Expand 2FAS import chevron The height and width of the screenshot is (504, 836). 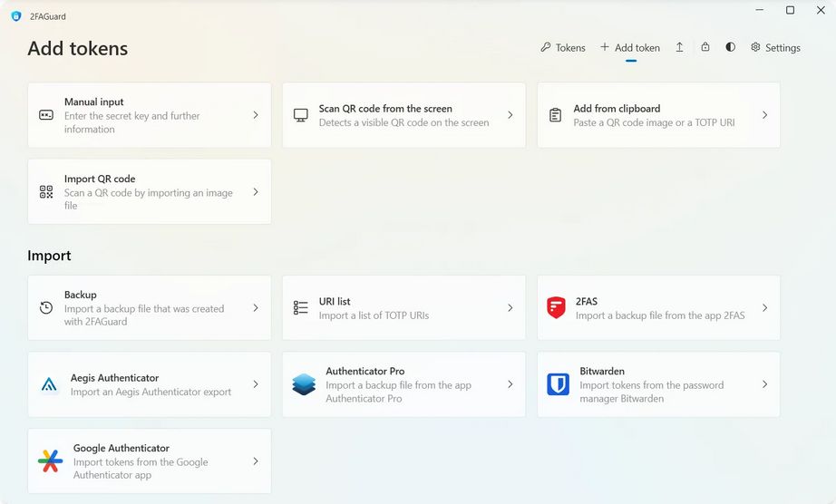click(765, 308)
